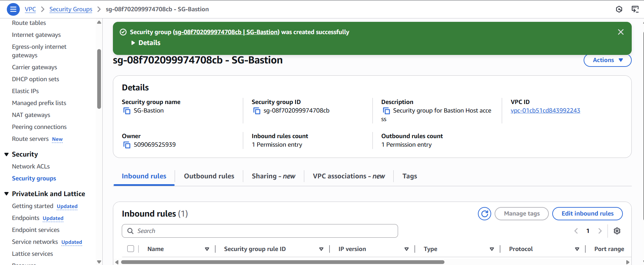644x265 pixels.
Task: Open inbound rules table preferences gear
Action: (617, 231)
